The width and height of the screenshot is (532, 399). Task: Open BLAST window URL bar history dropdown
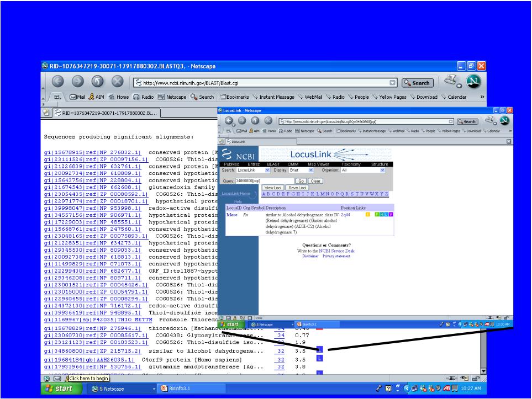point(393,83)
